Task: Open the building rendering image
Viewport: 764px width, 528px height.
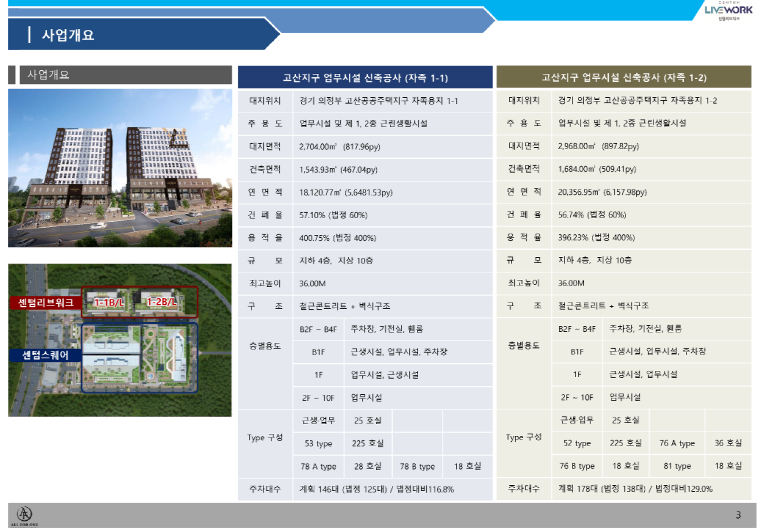Action: tap(106, 167)
